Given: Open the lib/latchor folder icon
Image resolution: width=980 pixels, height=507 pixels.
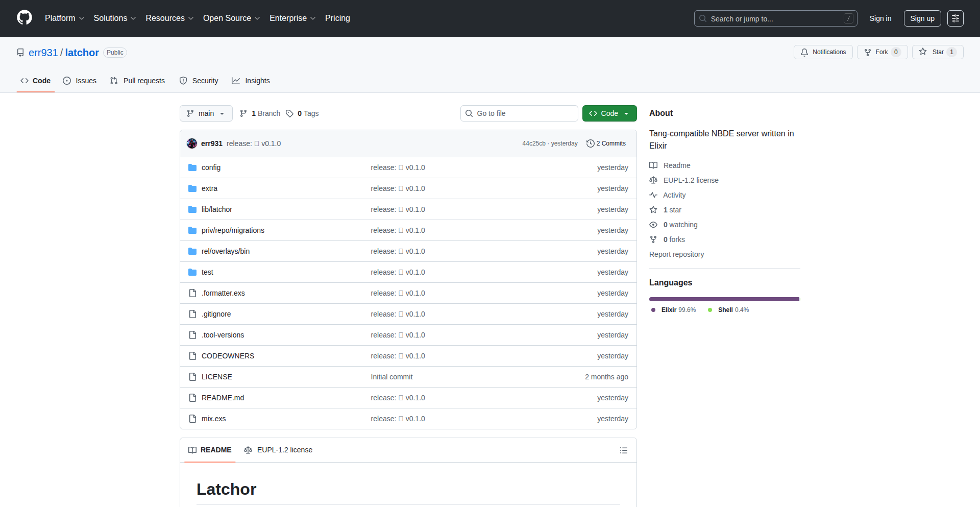Looking at the screenshot, I should [192, 209].
